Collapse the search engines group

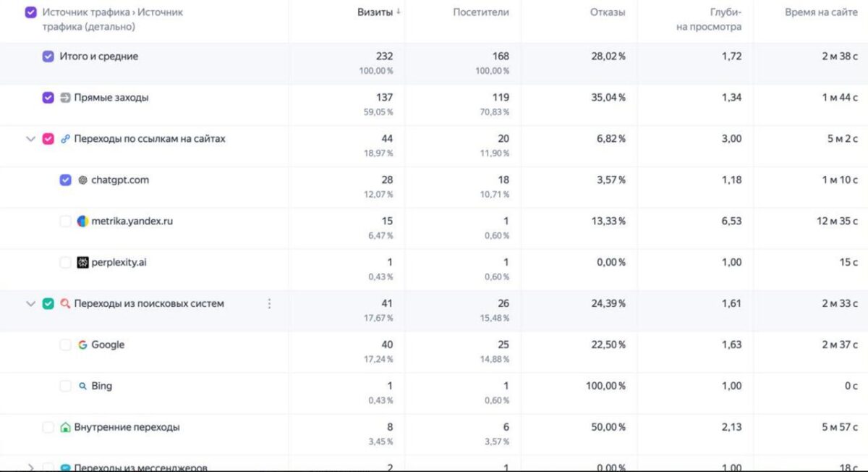point(30,304)
